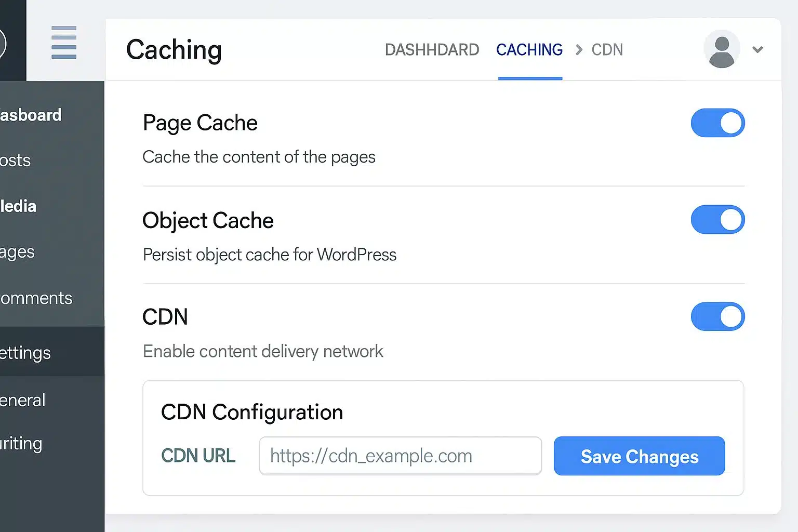Select the active CACHING tab
The width and height of the screenshot is (798, 532).
(529, 49)
